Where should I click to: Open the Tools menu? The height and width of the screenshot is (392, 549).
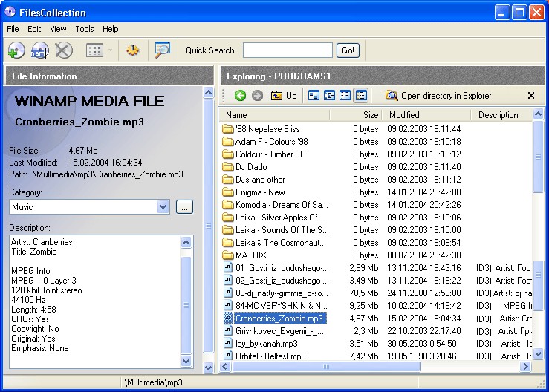85,29
